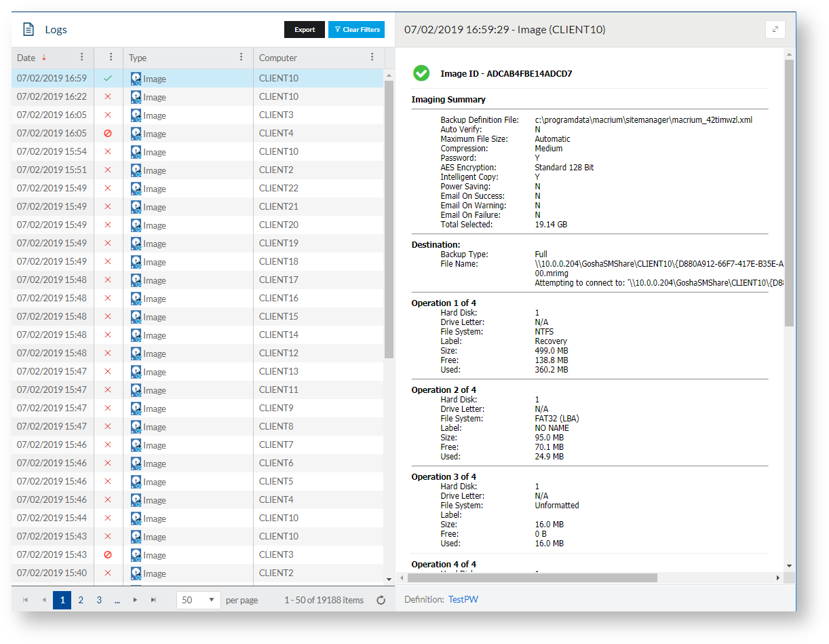
Task: Click the Image disk icon in the CLIENT8 row
Action: coord(136,426)
